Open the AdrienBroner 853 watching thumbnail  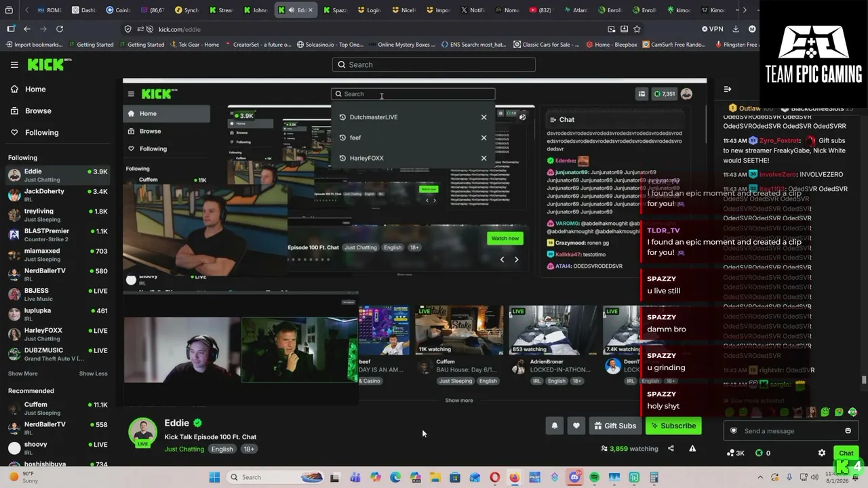pos(553,330)
